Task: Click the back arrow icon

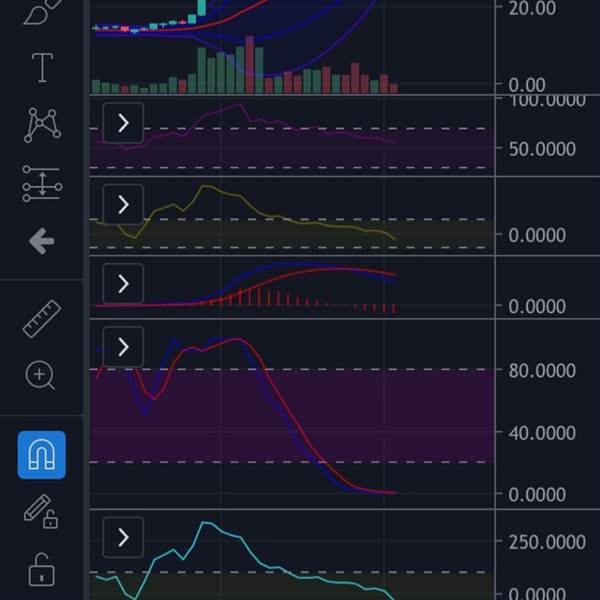Action: pos(42,241)
